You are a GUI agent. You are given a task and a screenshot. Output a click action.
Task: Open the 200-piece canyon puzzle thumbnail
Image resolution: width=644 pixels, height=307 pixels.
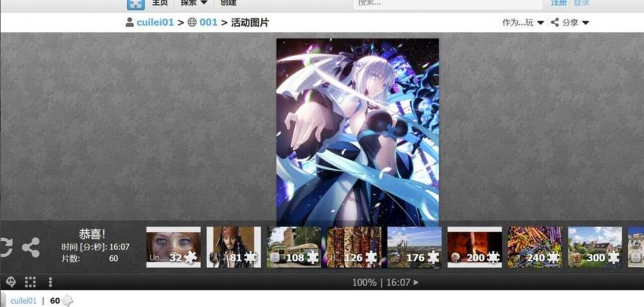pos(475,247)
